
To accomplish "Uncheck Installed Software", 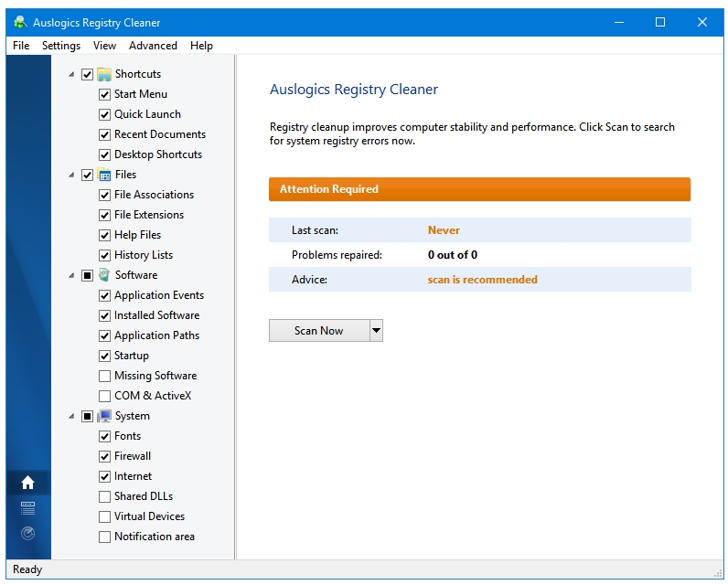I will [104, 315].
